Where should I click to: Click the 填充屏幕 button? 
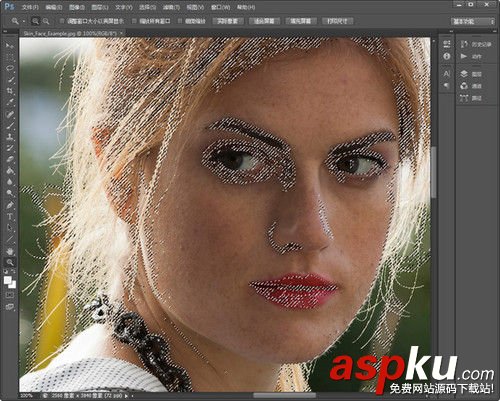[x=301, y=21]
